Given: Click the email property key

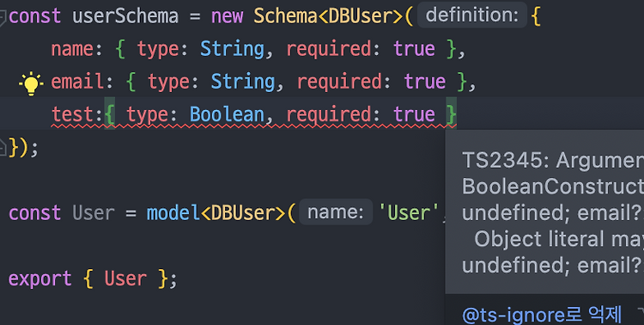Looking at the screenshot, I should [x=77, y=82].
